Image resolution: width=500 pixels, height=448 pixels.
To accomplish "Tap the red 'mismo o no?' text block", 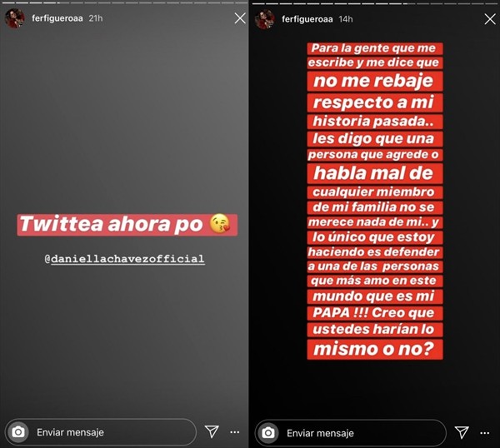I will tap(375, 349).
